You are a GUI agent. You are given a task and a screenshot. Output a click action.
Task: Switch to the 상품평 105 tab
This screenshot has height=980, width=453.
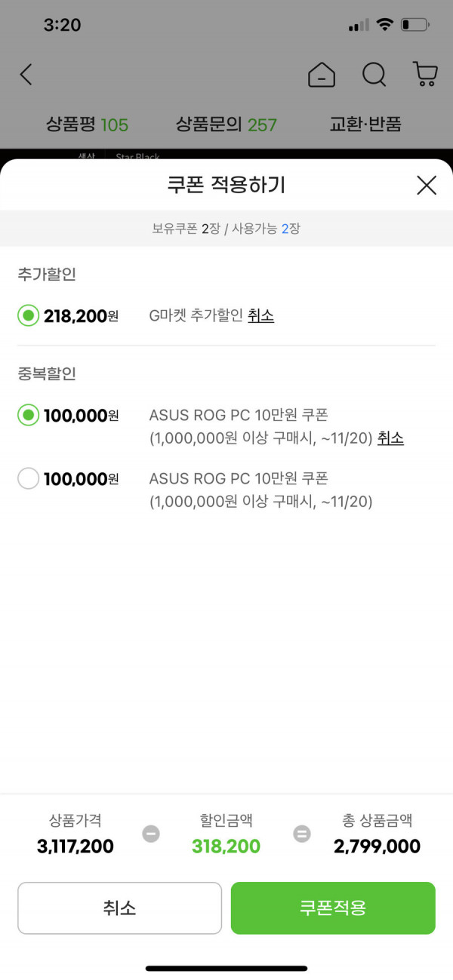coord(87,124)
